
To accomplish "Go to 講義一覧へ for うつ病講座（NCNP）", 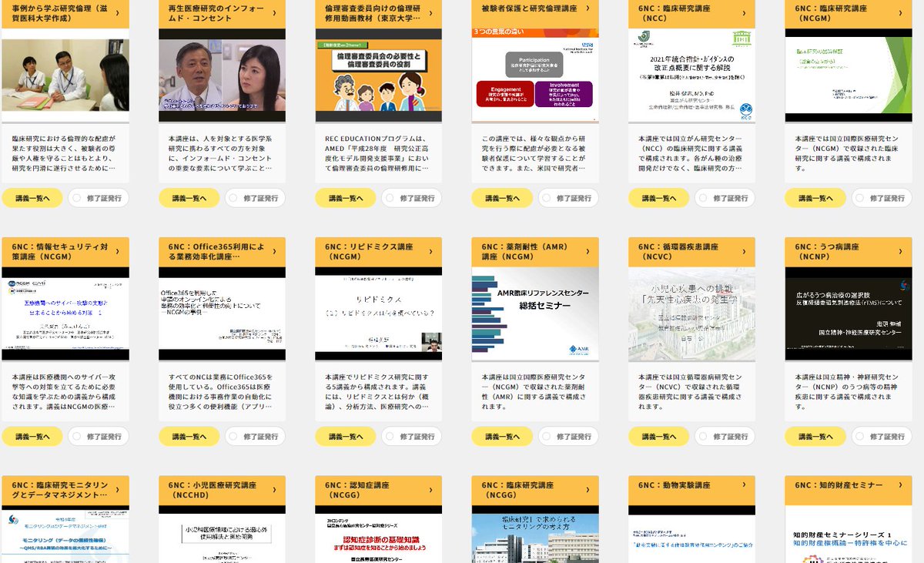I will tap(815, 437).
